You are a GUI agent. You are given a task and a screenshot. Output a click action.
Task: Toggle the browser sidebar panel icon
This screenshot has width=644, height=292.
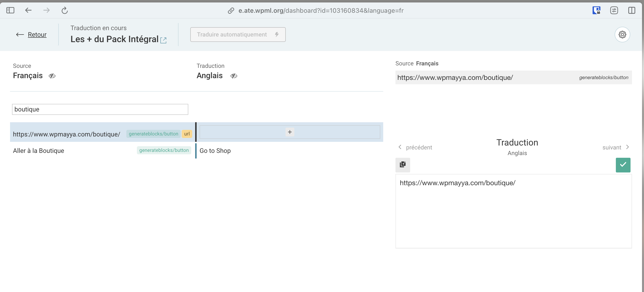coord(10,11)
